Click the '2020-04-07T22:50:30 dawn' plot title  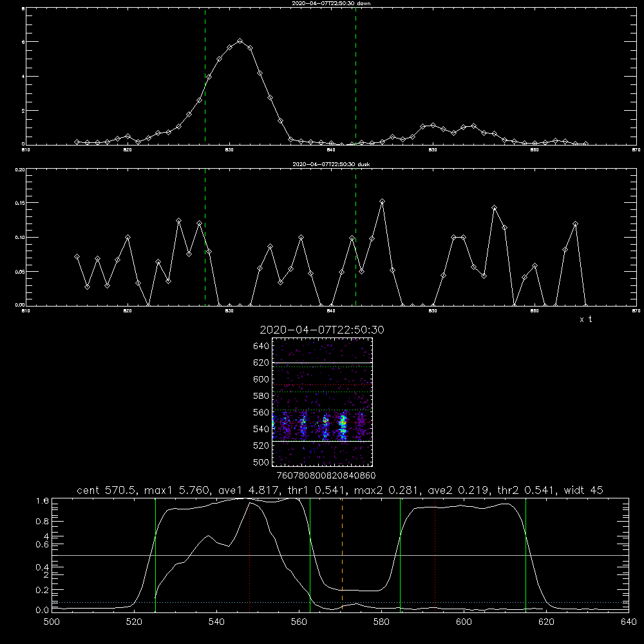coord(331,3)
